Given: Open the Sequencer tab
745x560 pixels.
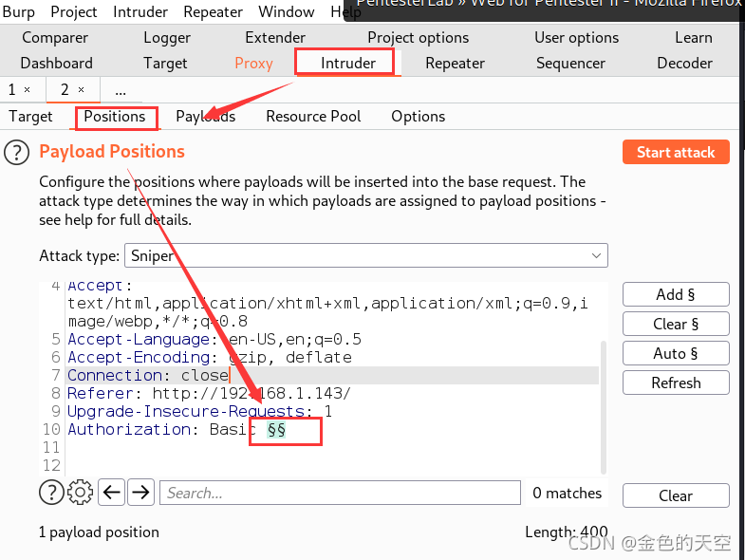Looking at the screenshot, I should pos(570,64).
